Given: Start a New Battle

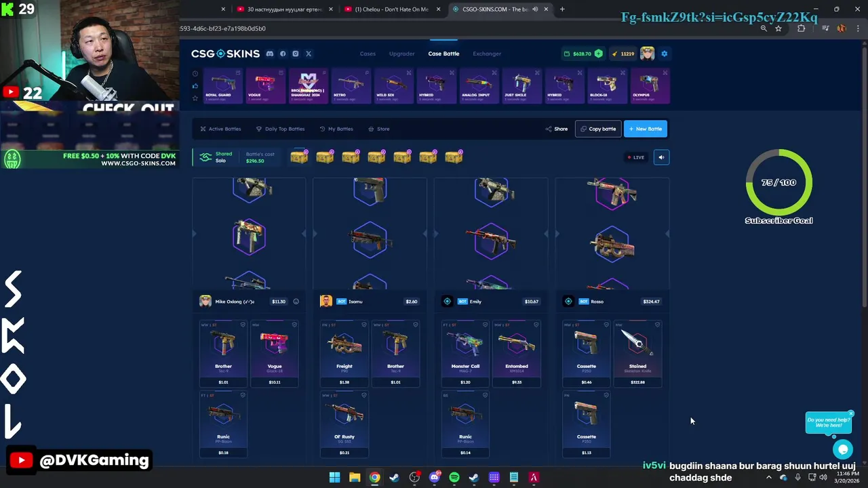Looking at the screenshot, I should [x=646, y=129].
